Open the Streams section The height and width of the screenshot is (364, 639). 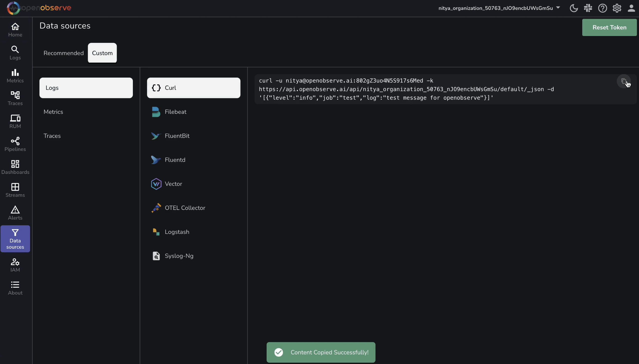click(x=15, y=190)
